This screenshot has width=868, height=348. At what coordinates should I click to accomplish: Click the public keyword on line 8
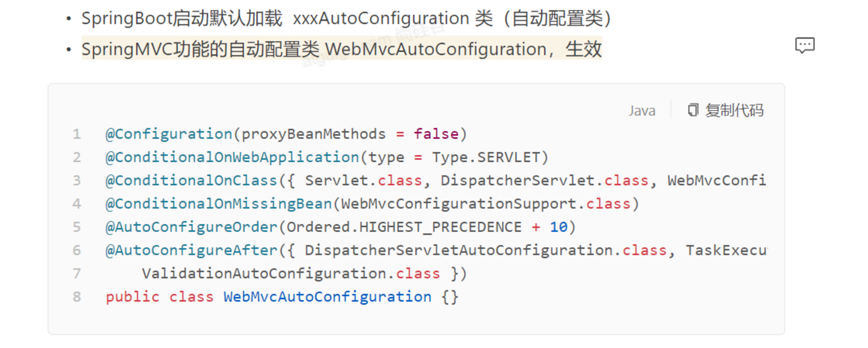tap(132, 297)
